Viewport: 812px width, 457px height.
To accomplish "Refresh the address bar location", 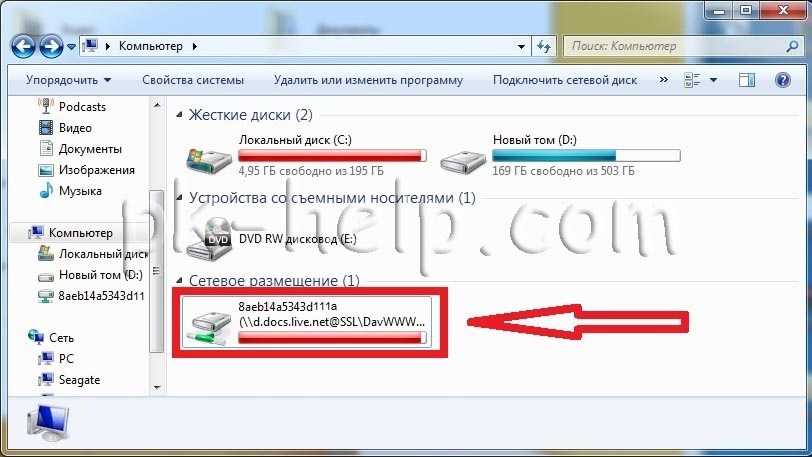I will (544, 46).
